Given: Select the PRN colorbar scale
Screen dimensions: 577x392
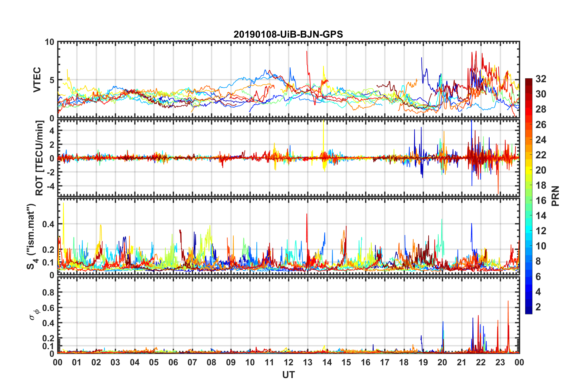Looking at the screenshot, I should click(x=529, y=196).
